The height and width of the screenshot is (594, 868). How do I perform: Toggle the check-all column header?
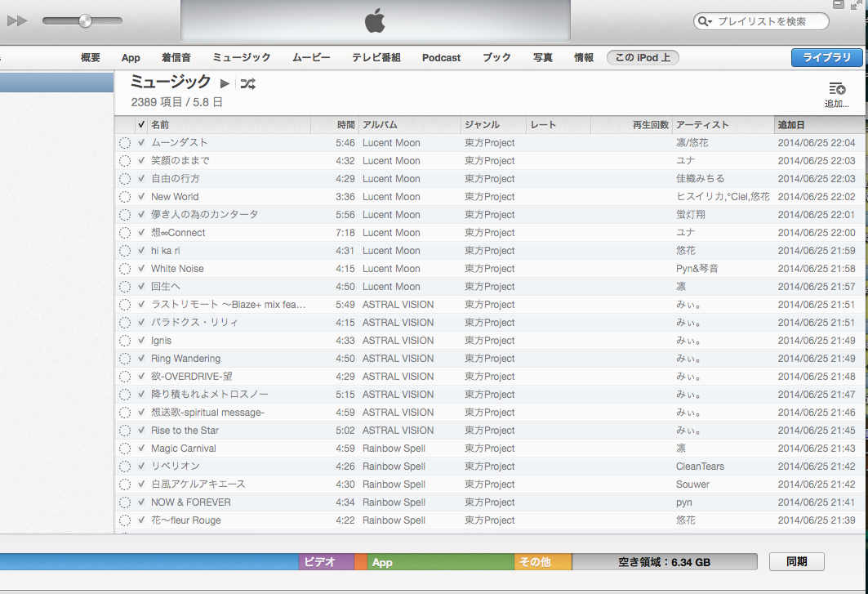click(141, 125)
